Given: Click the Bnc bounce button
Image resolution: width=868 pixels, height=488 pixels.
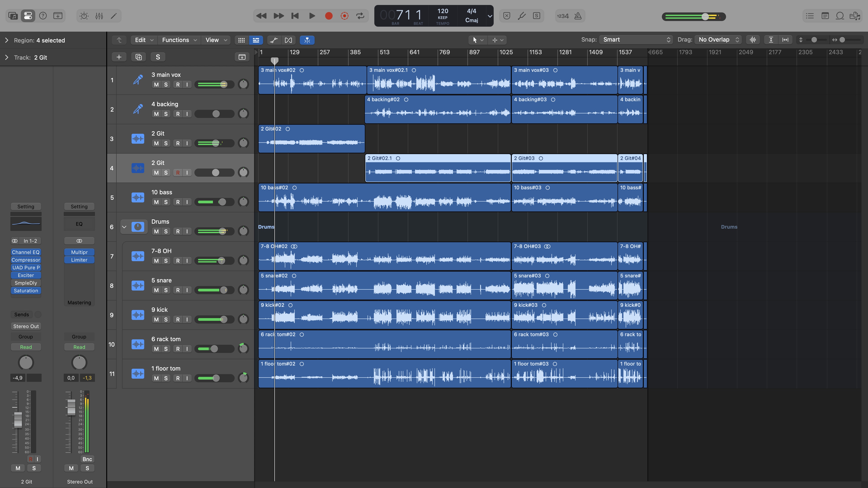Looking at the screenshot, I should click(87, 459).
